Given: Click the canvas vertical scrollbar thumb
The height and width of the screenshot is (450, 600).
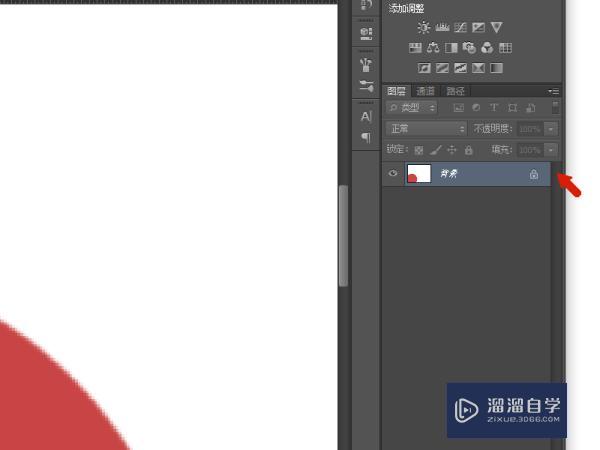Looking at the screenshot, I should coord(343,236).
